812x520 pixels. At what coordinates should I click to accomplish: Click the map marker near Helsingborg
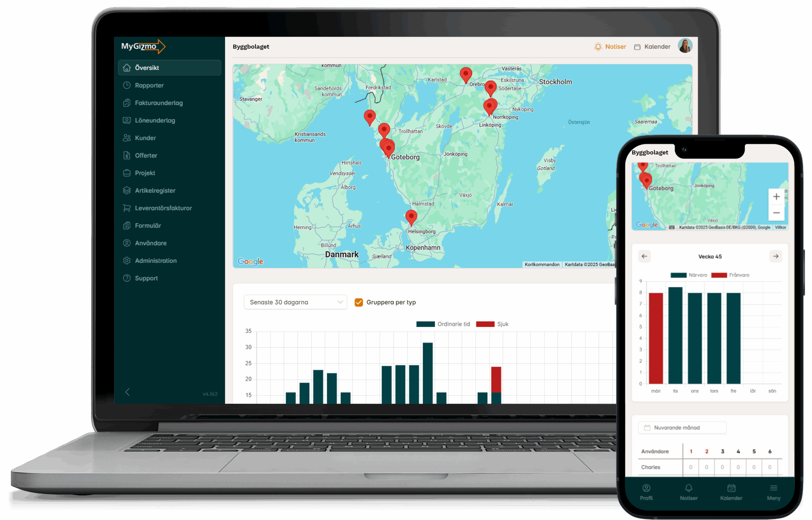coord(411,216)
